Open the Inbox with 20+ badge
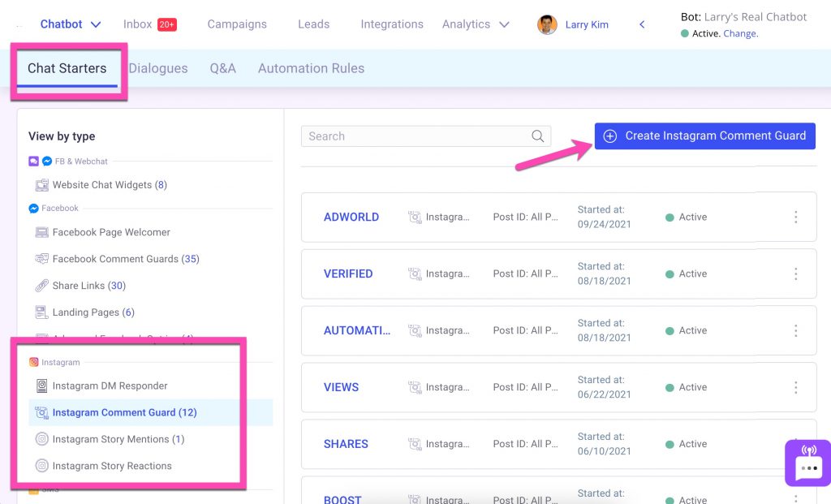Viewport: 831px width, 504px height. [150, 24]
